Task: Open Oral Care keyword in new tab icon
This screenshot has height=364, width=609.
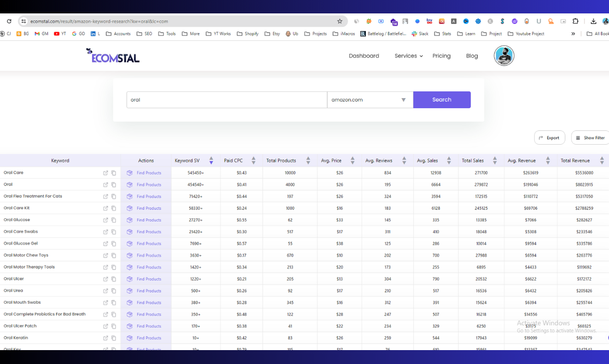Action: point(105,173)
